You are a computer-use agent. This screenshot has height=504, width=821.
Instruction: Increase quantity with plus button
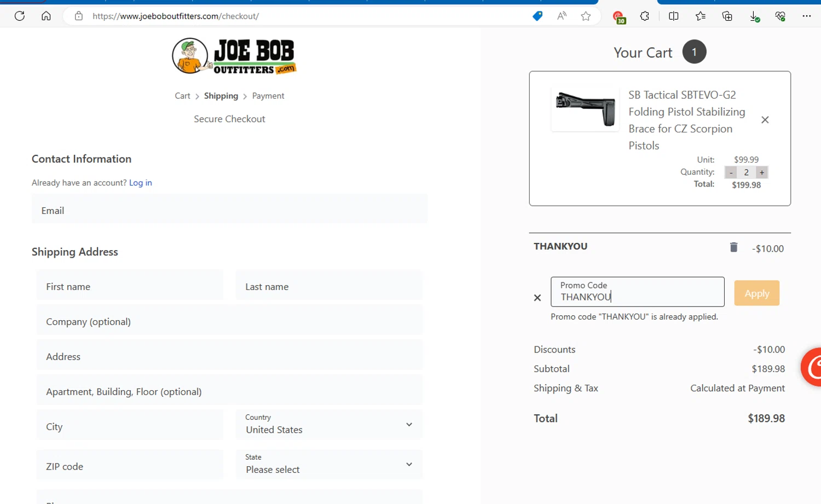click(762, 172)
